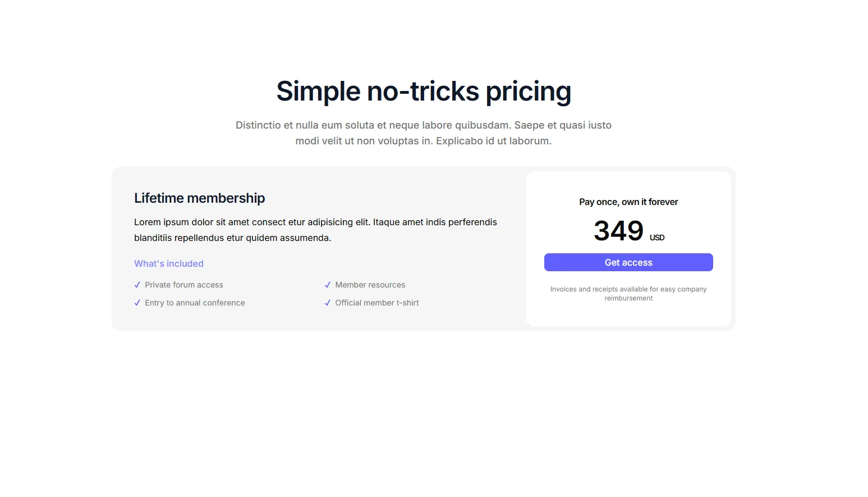Click the "What's included" label
This screenshot has height=497, width=868.
click(169, 263)
